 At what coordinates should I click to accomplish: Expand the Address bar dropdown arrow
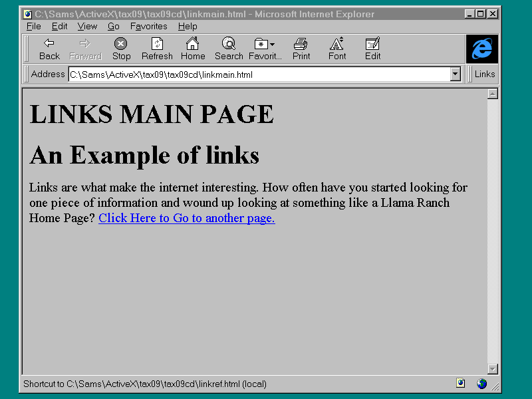(x=456, y=74)
